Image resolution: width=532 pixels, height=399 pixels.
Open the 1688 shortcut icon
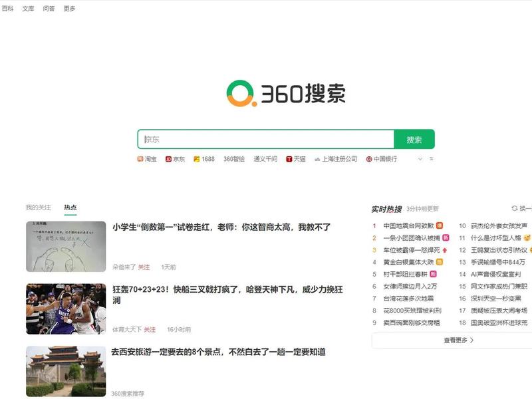pos(196,159)
